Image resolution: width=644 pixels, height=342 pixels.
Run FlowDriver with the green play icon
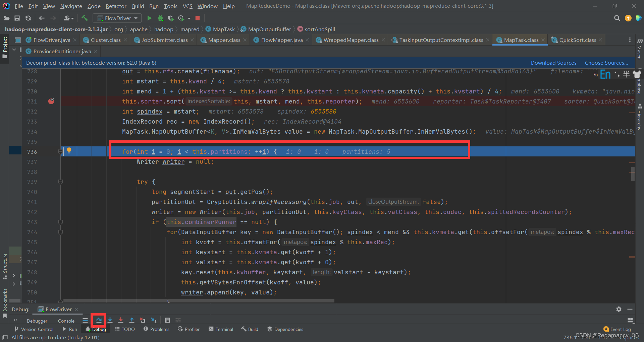[149, 18]
